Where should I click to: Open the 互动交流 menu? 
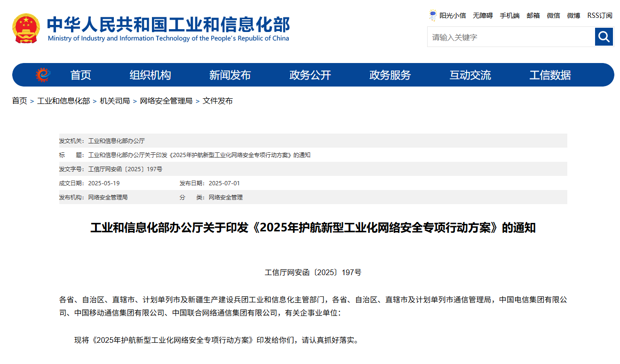click(x=469, y=74)
